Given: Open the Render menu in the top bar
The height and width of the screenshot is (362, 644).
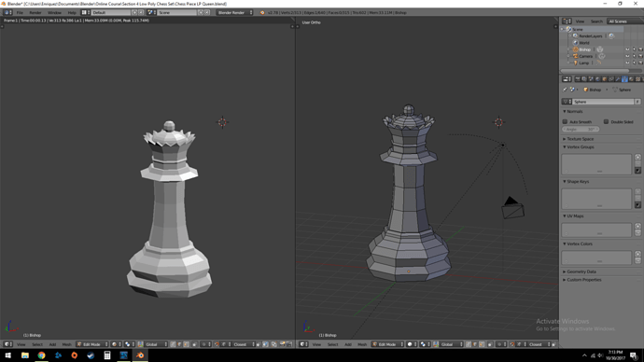Looking at the screenshot, I should pos(35,13).
